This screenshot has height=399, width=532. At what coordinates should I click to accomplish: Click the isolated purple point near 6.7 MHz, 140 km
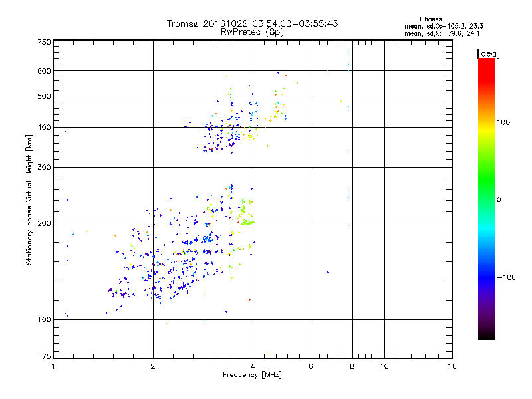pyautogui.click(x=327, y=272)
